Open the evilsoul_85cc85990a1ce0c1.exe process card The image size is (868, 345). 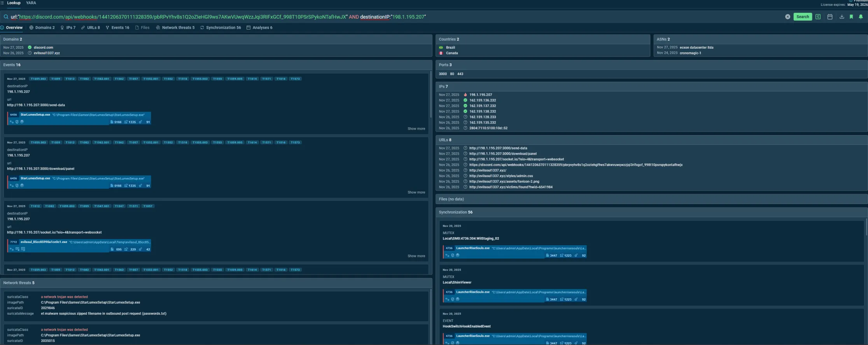(79, 245)
